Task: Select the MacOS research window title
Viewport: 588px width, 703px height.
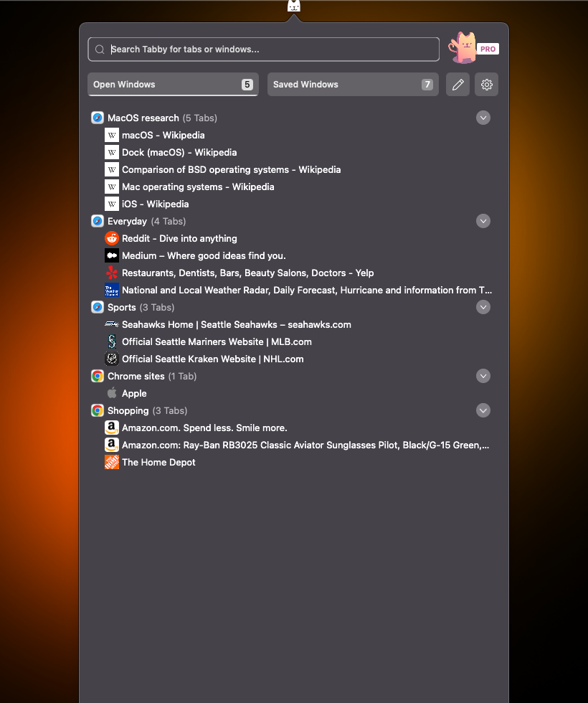Action: 143,118
